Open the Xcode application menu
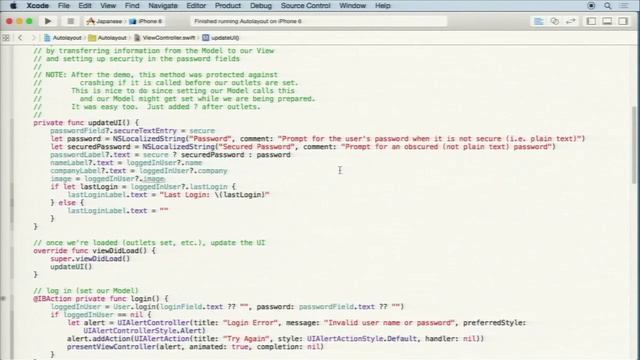The image size is (640, 360). (38, 6)
